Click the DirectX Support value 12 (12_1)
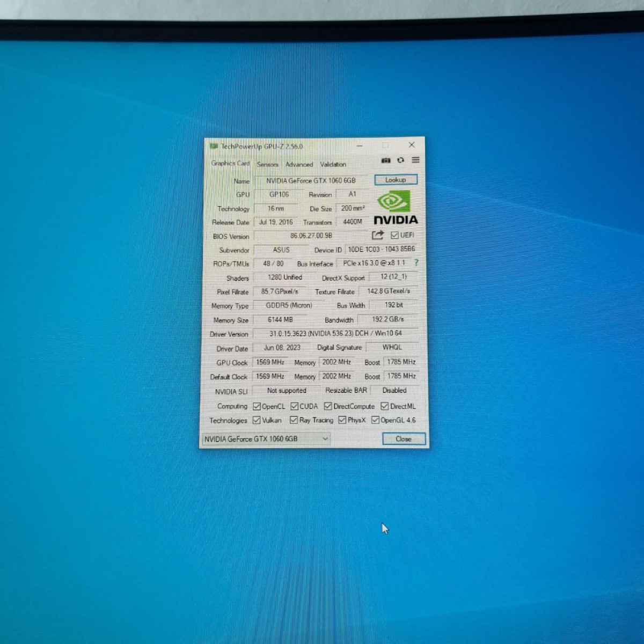The height and width of the screenshot is (644, 644). pos(394,277)
